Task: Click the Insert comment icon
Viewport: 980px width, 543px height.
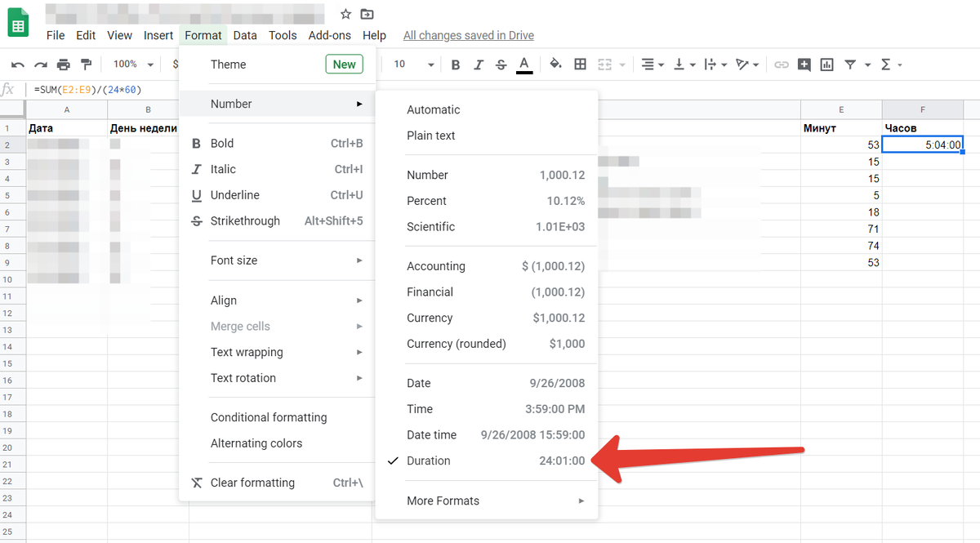Action: point(804,65)
